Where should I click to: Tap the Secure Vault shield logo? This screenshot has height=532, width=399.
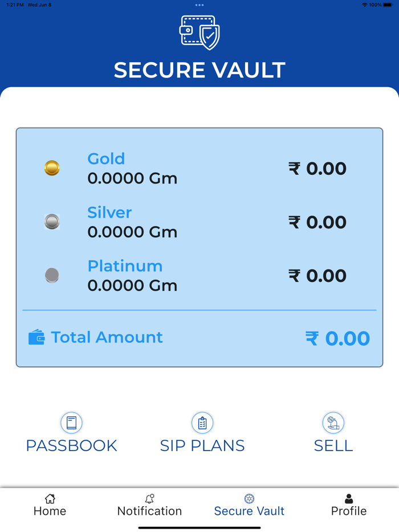tap(199, 32)
